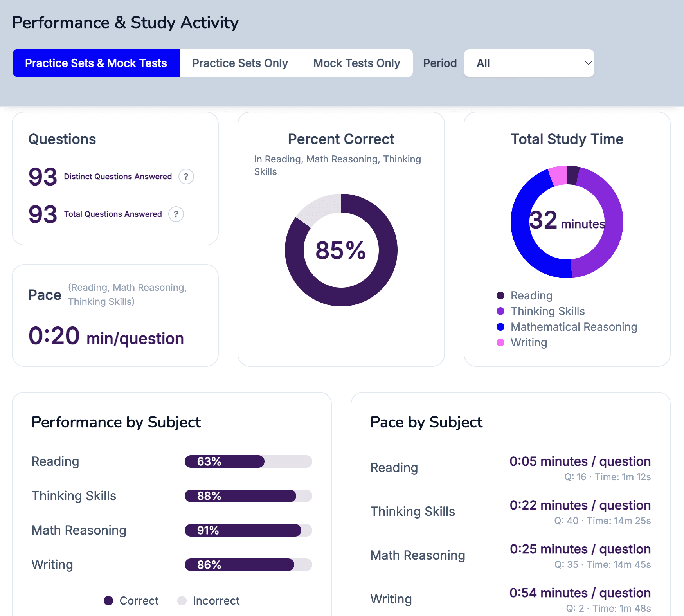Select the Practice Sets Only filter
Viewport: 684px width, 616px height.
click(x=239, y=63)
